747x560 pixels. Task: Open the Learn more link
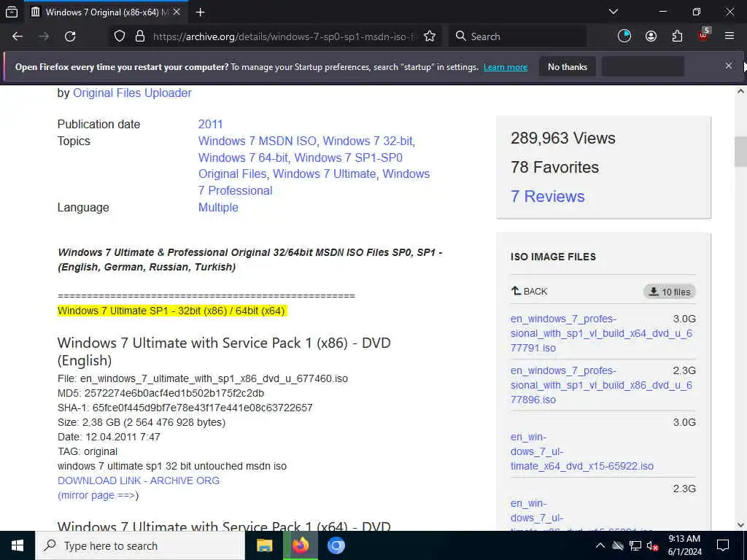pos(506,67)
